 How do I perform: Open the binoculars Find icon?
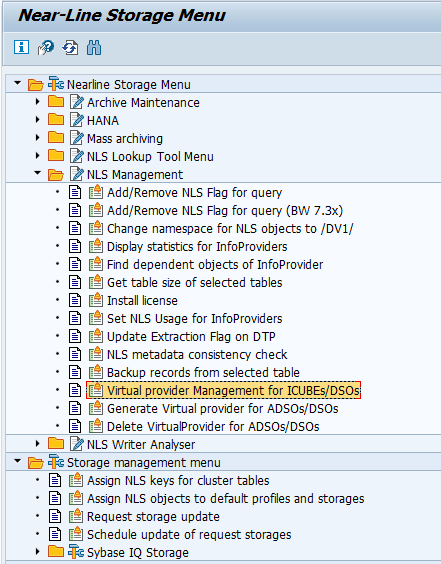point(94,47)
